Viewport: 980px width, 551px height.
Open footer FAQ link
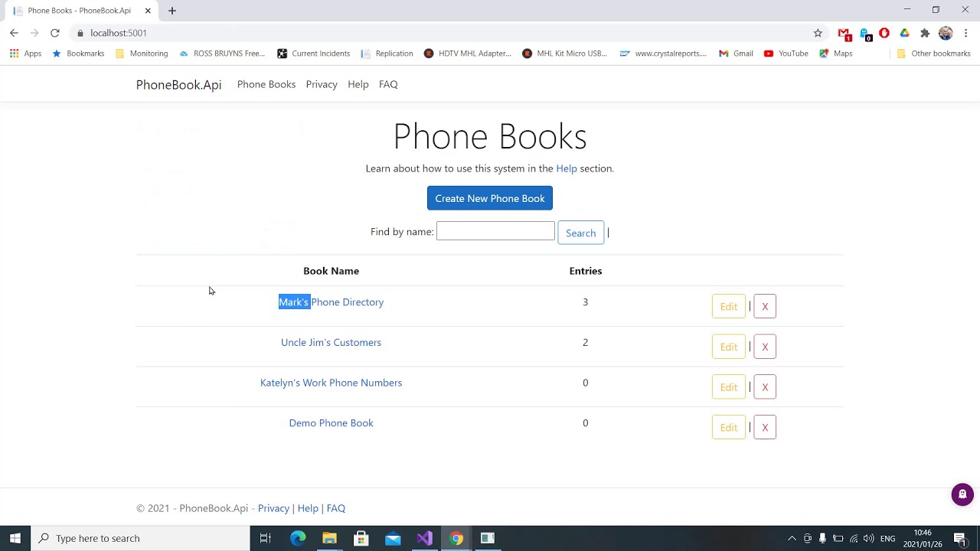coord(336,508)
